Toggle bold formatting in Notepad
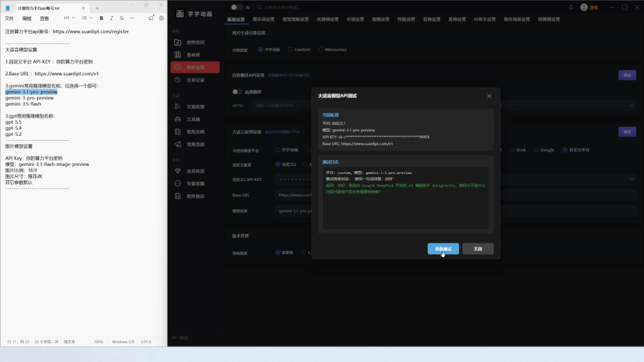 click(x=101, y=18)
